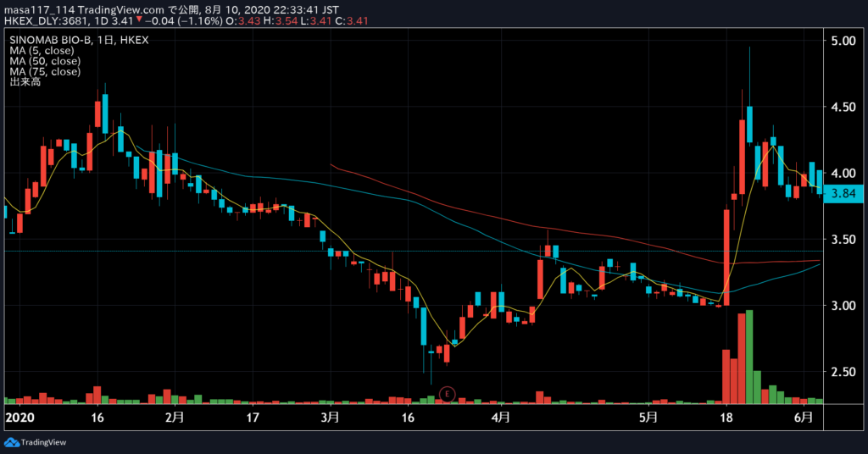Screen dimensions: 868x454
Task: Click the 2月 date axis label
Action: [x=175, y=418]
